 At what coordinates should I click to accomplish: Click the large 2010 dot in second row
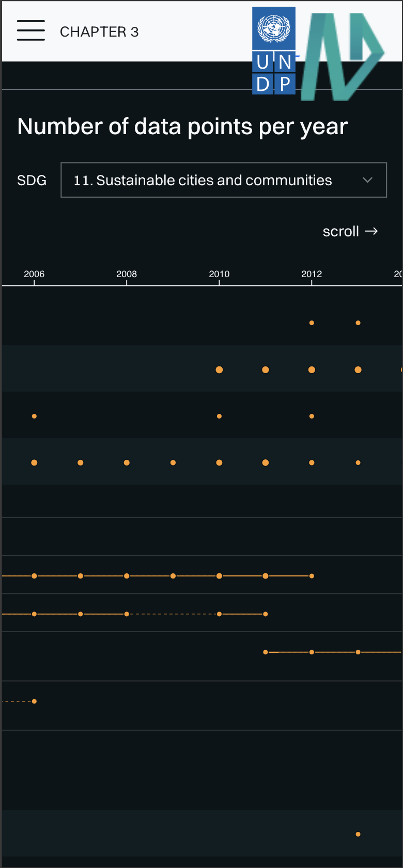tap(219, 369)
